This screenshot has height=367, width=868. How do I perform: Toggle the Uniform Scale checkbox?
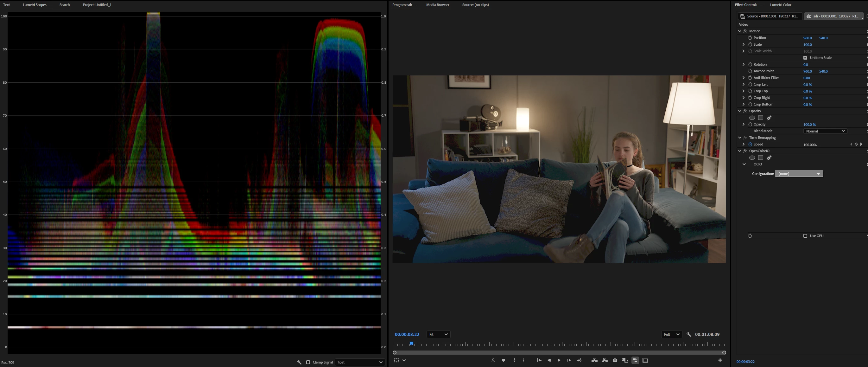tap(805, 58)
